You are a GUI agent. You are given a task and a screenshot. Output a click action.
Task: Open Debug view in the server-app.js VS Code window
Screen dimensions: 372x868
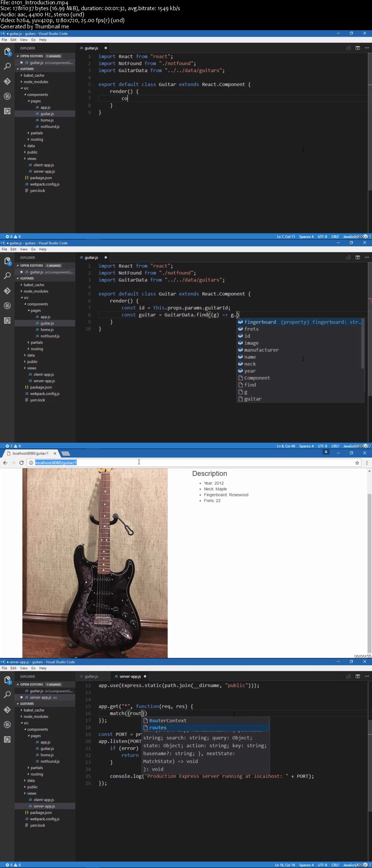(x=7, y=725)
